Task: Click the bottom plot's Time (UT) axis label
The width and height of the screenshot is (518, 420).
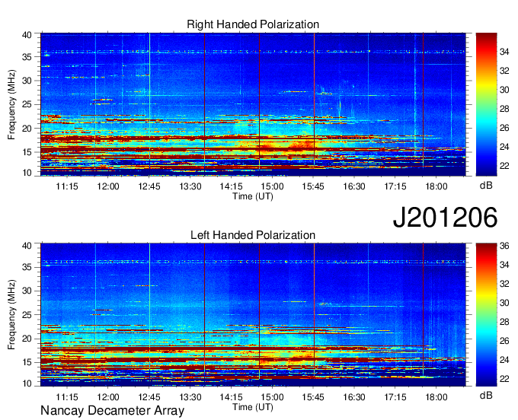Action: [253, 407]
